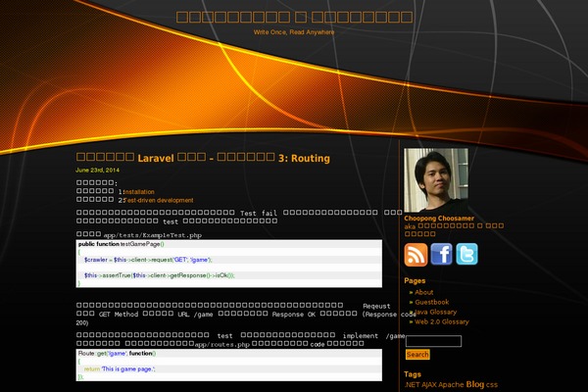This screenshot has height=392, width=588.
Task: Click the '$crawler = $this->client->request' code line
Action: pyautogui.click(x=148, y=260)
